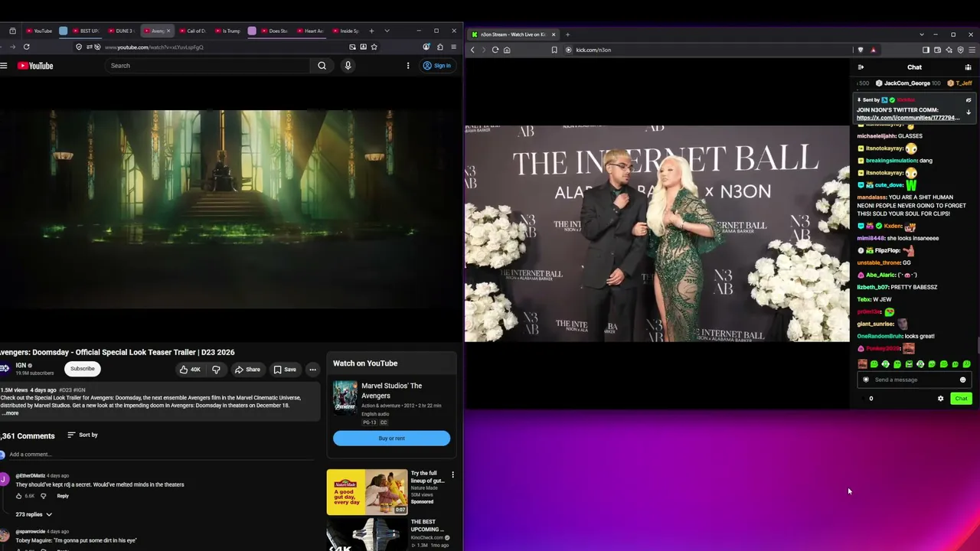Select the n3on Stream Kick tab
Viewport: 980px width, 551px height.
(x=513, y=34)
